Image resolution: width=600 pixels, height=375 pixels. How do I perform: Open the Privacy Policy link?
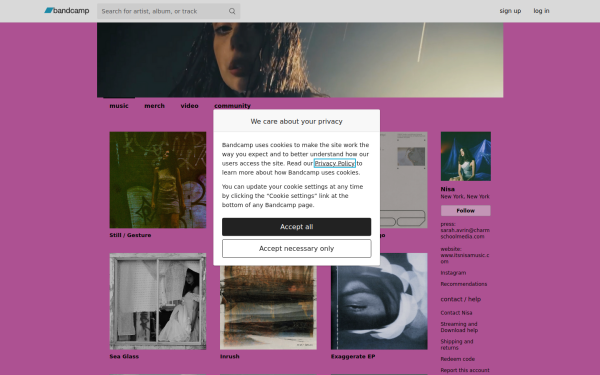[335, 163]
